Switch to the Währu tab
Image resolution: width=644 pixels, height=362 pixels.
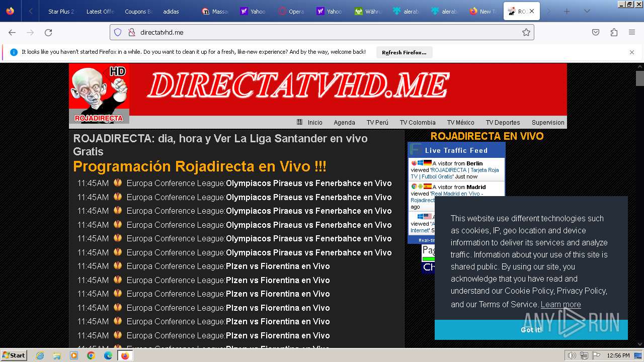point(368,11)
